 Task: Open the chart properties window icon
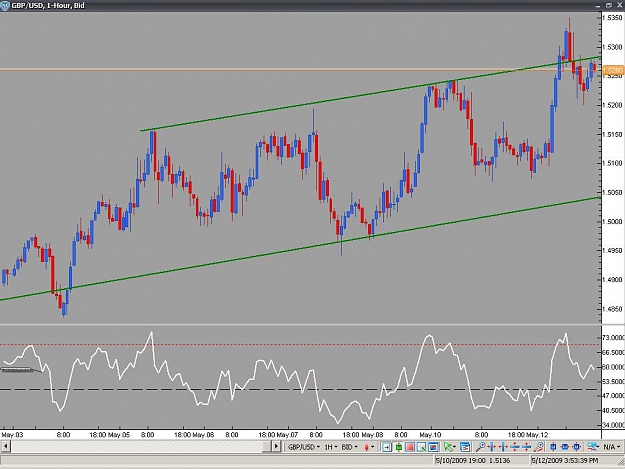click(465, 447)
